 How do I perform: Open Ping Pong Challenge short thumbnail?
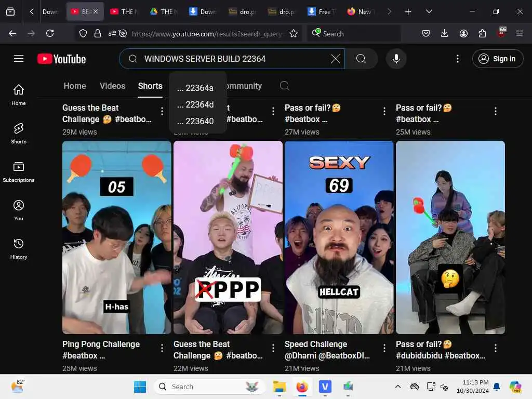pos(117,237)
